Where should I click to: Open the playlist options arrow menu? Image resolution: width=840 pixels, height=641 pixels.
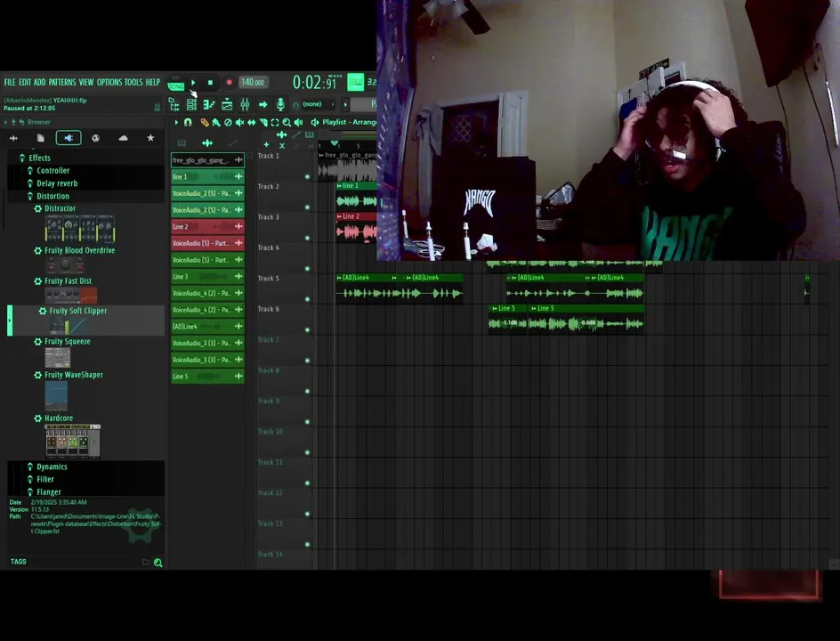(x=175, y=123)
